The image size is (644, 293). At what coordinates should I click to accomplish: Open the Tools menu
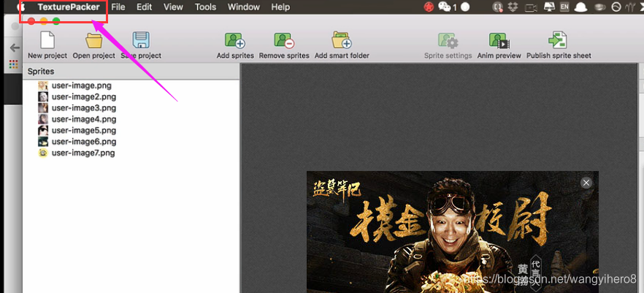pyautogui.click(x=205, y=7)
